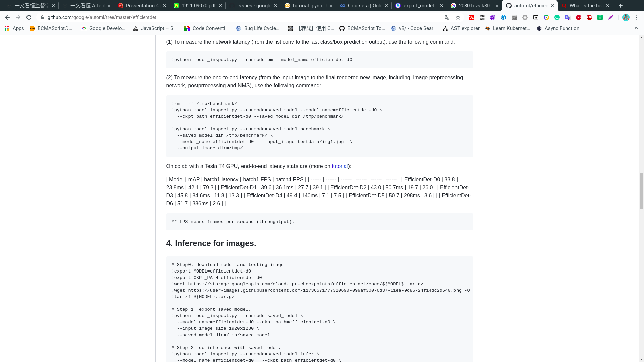
Task: Open the QR code generator extension
Action: [482, 17]
